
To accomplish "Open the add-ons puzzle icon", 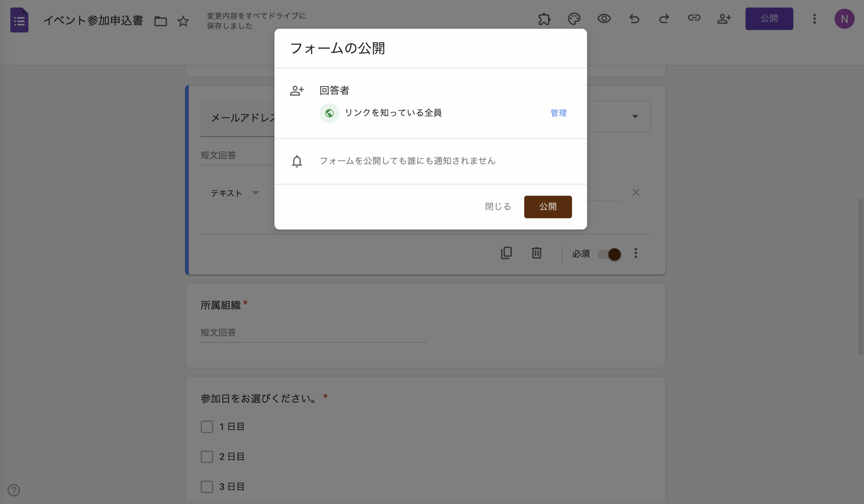I will [544, 19].
